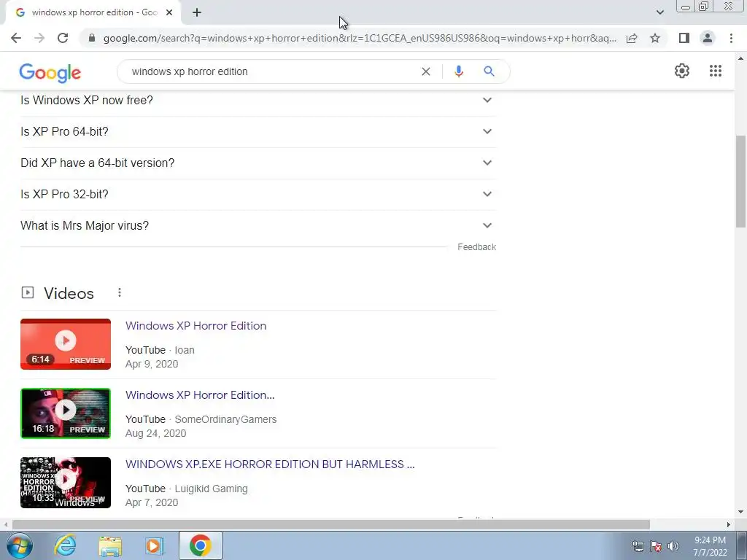Play the 10:33 video thumbnail
The image size is (747, 560).
[x=66, y=483]
